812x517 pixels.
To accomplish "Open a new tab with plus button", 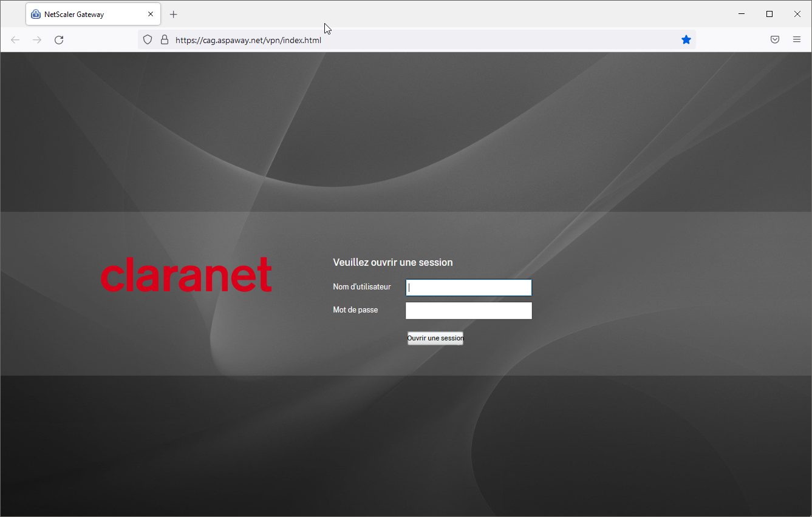I will coord(174,15).
